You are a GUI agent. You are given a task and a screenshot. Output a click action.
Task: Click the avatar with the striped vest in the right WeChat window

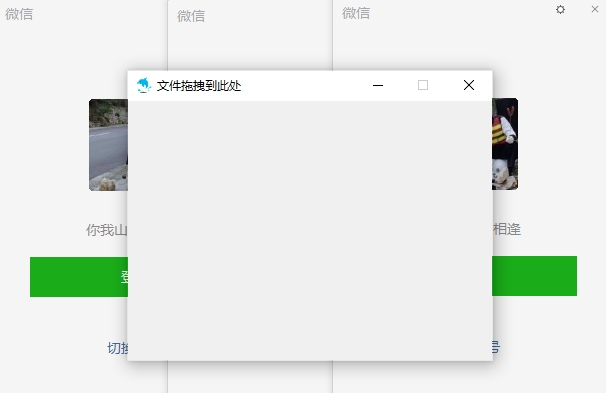click(x=505, y=144)
